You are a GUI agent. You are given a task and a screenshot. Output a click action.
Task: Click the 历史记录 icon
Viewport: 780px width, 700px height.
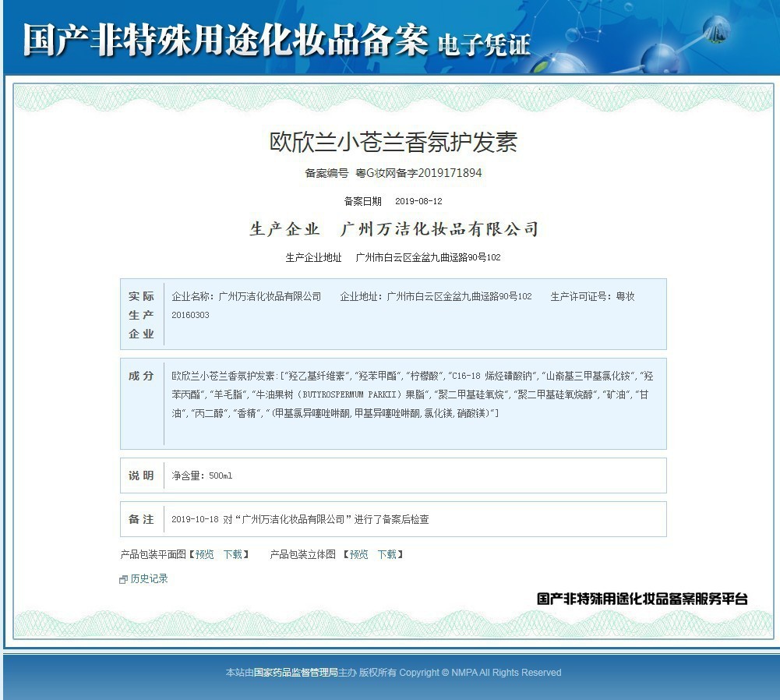(123, 579)
